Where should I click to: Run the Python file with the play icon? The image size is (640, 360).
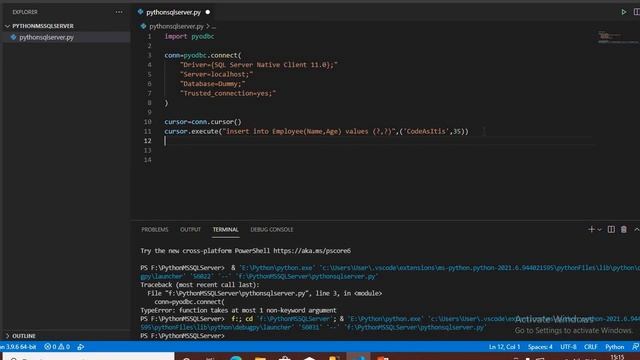point(624,12)
